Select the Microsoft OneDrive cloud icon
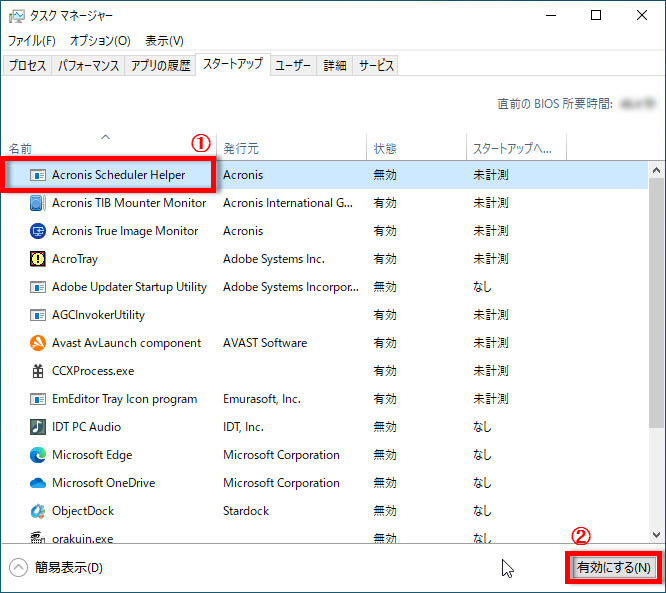The height and width of the screenshot is (593, 666). 38,483
